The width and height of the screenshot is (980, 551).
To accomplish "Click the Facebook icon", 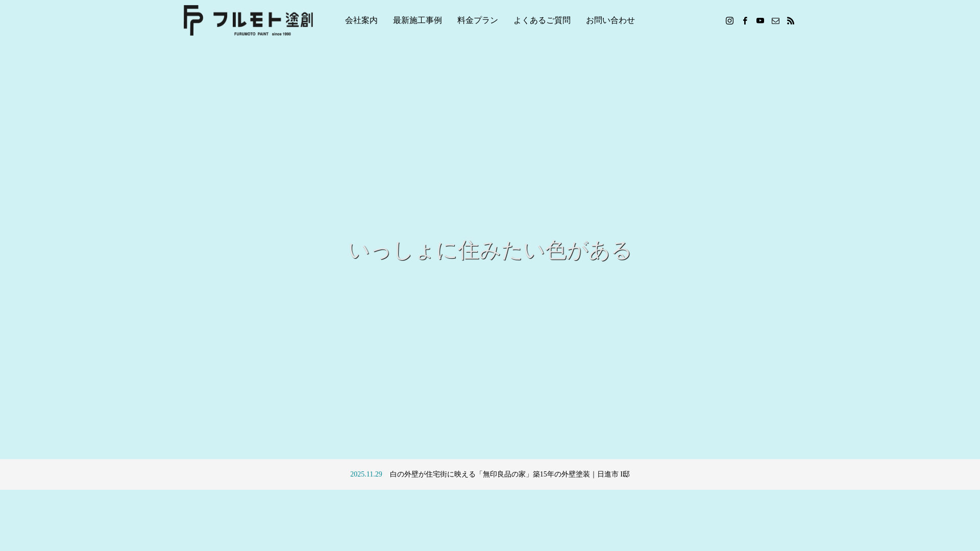I will (x=745, y=20).
